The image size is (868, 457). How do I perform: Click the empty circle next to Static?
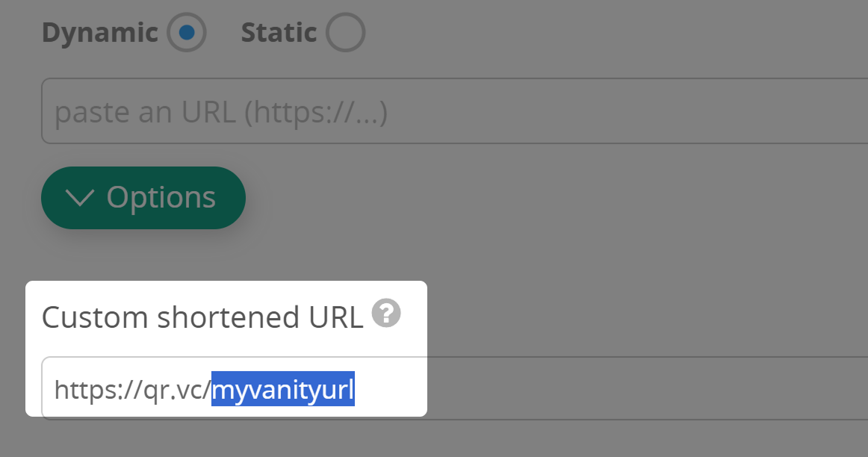[x=345, y=33]
